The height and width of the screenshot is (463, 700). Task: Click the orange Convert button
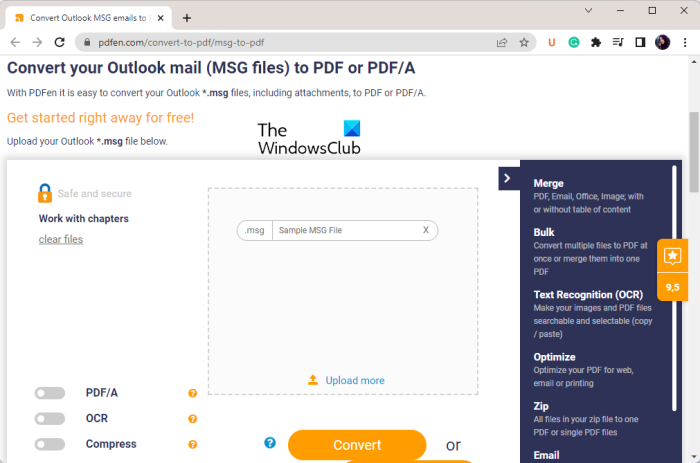point(357,445)
